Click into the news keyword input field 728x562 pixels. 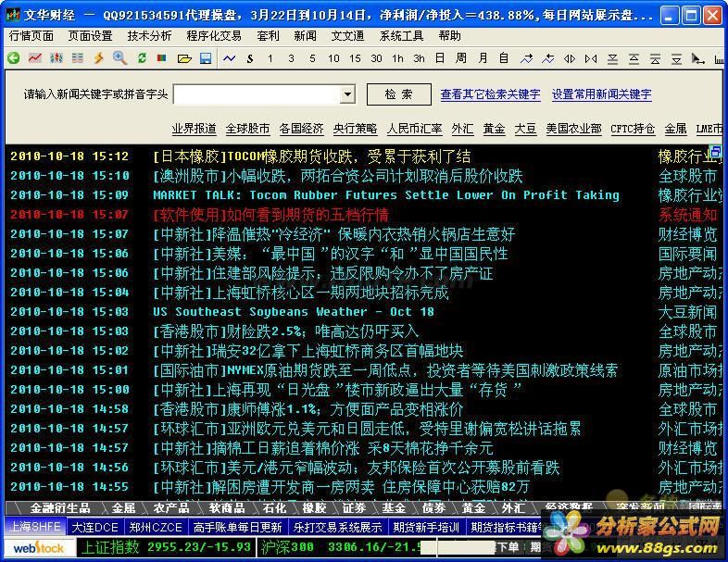point(257,94)
